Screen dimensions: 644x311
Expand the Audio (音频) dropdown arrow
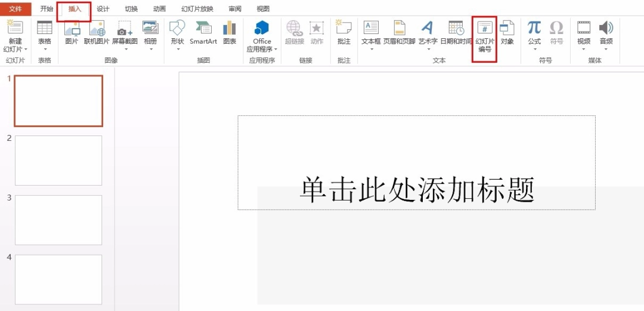click(x=606, y=50)
